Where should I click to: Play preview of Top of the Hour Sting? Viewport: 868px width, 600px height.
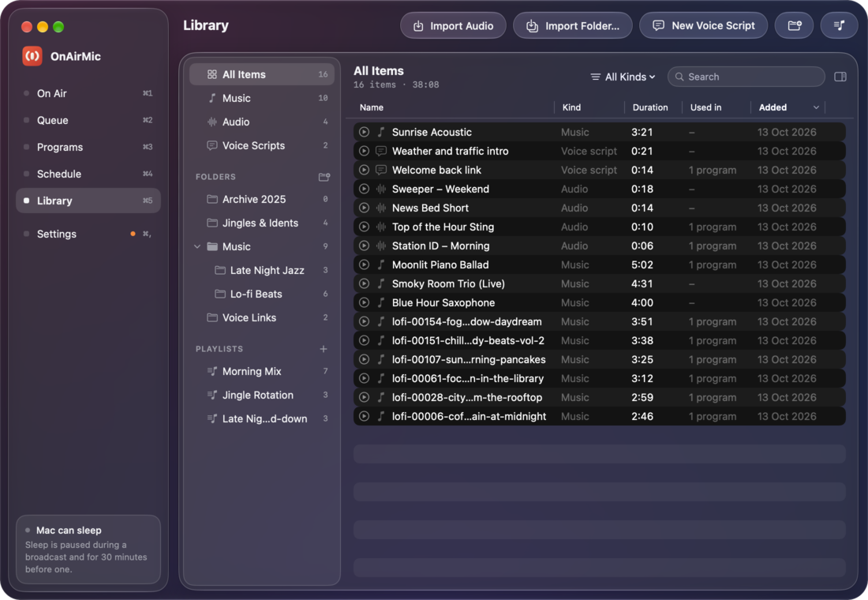coord(364,227)
